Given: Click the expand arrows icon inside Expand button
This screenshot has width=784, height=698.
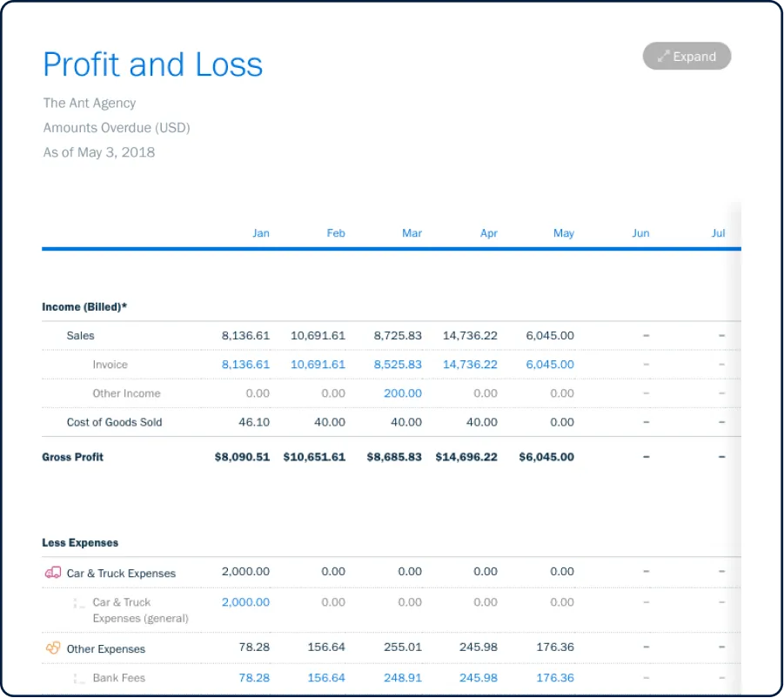Looking at the screenshot, I should (663, 57).
